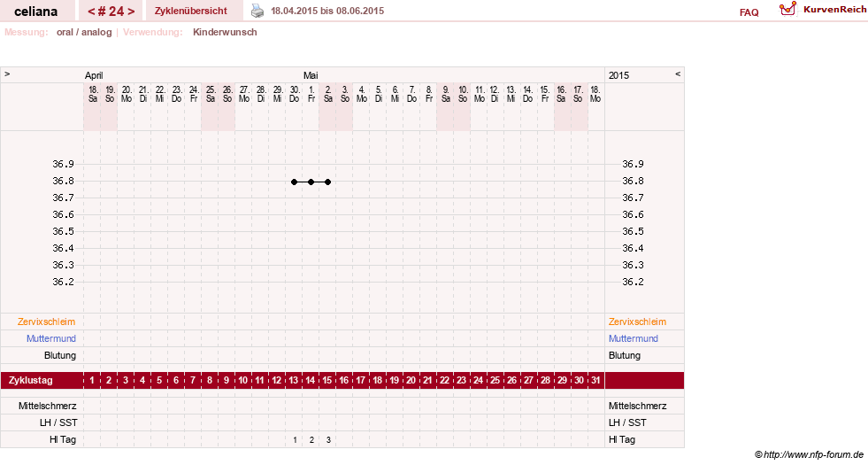
Task: Click date header 10. So
Action: click(462, 94)
